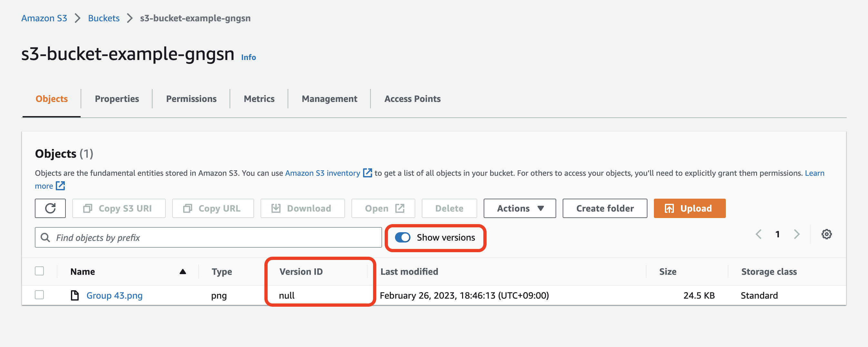Click the Delete button
Screen dimensions: 868x347
coord(449,208)
